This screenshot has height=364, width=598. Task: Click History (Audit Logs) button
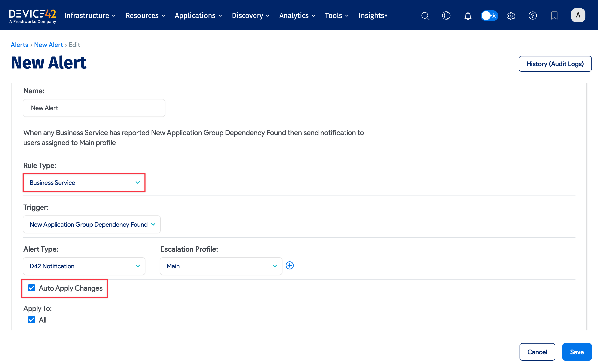tap(555, 64)
